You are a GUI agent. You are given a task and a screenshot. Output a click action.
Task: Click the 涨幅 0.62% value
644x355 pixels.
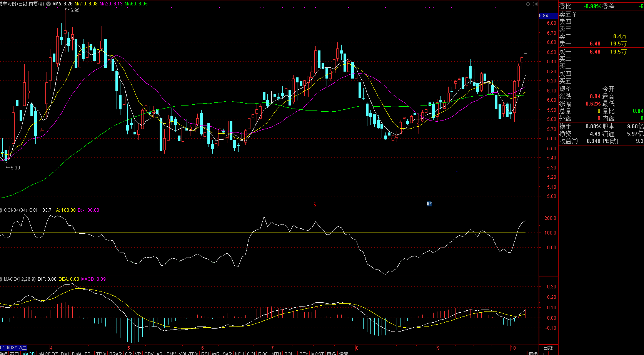coord(593,104)
